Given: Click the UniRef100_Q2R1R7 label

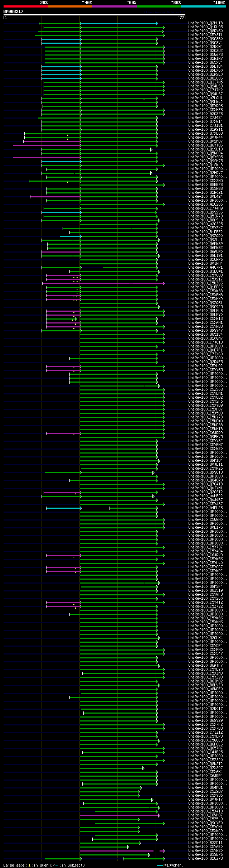Looking at the screenshot, I should tap(205, 59).
